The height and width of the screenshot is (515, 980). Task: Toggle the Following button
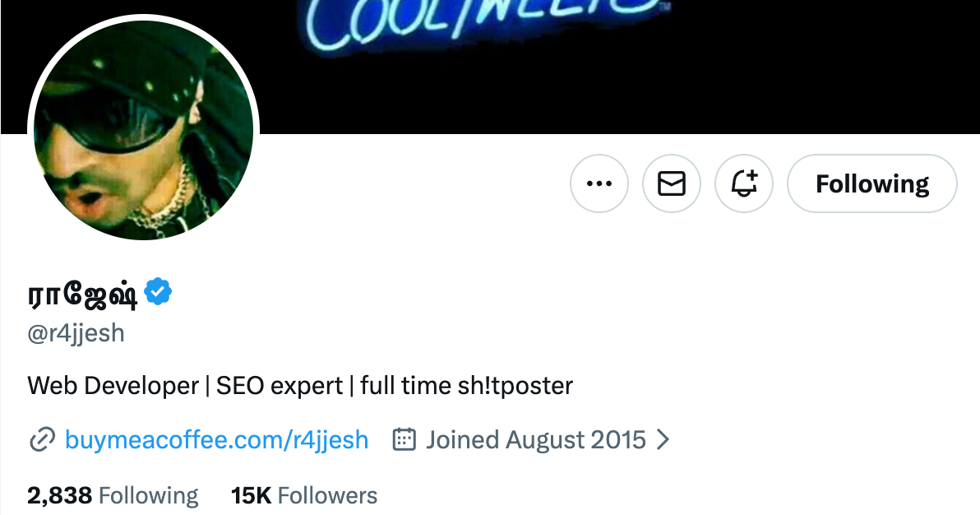click(x=871, y=184)
